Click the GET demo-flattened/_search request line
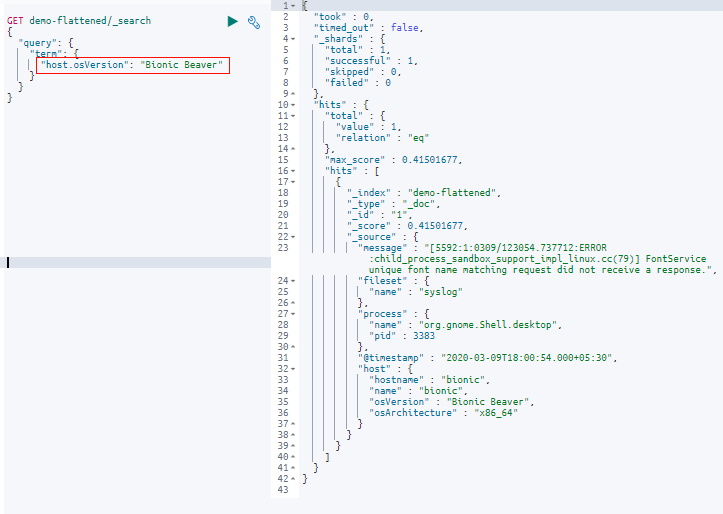723x514 pixels. click(x=79, y=21)
